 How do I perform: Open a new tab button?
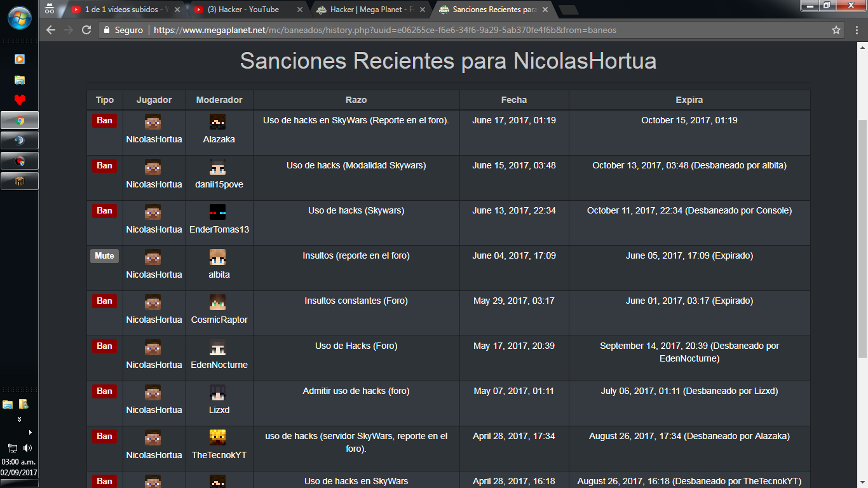tap(569, 10)
